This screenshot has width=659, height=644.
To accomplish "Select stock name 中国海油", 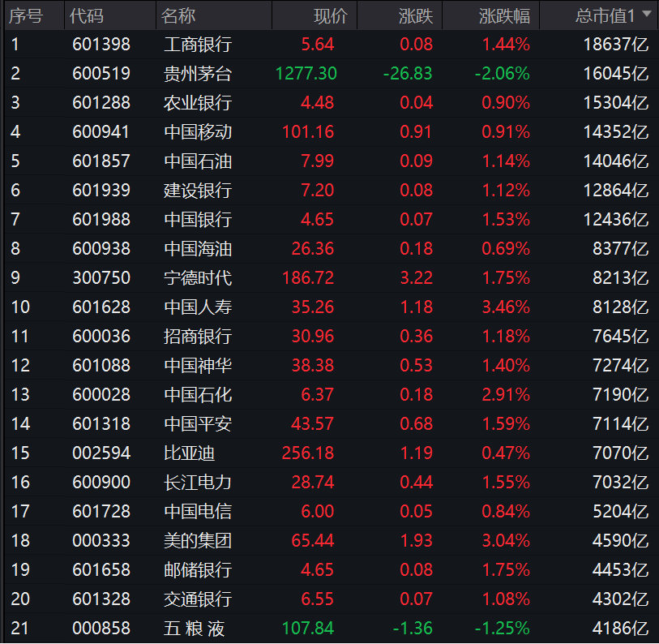I will 198,249.
